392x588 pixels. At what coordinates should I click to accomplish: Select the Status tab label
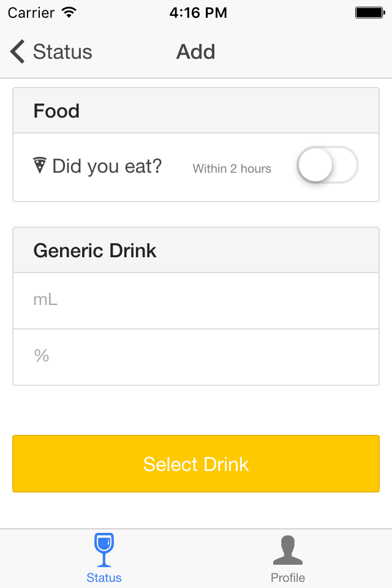pos(104,578)
